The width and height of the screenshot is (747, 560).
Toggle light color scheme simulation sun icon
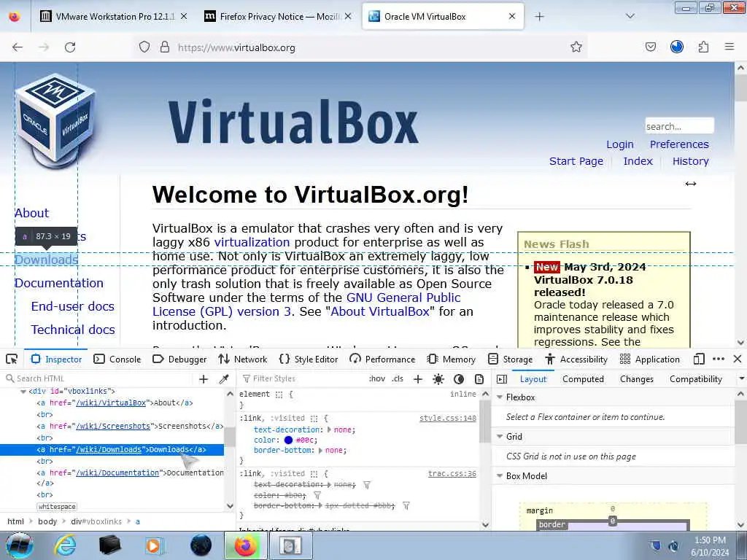[x=438, y=379]
